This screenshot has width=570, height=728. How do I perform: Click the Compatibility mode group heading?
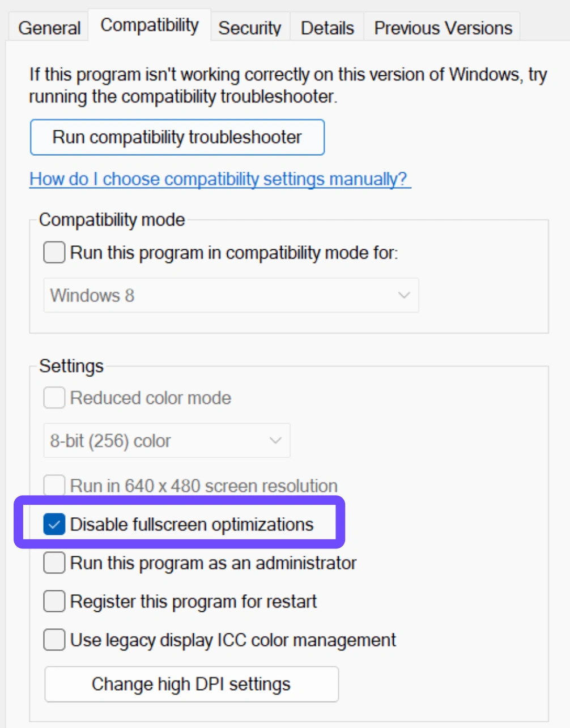pyautogui.click(x=112, y=220)
